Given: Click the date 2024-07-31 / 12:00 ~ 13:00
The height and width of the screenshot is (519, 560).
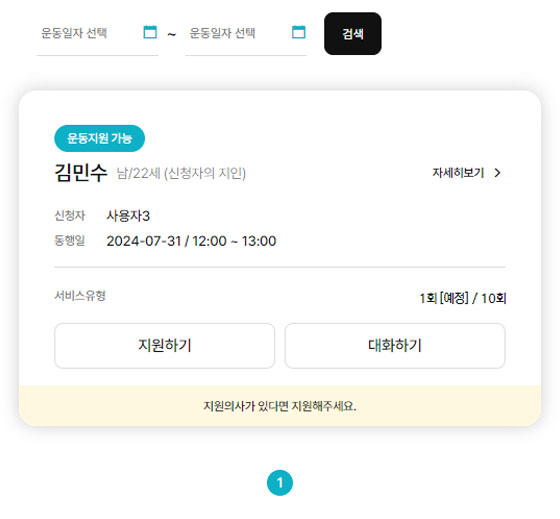Looking at the screenshot, I should 191,241.
